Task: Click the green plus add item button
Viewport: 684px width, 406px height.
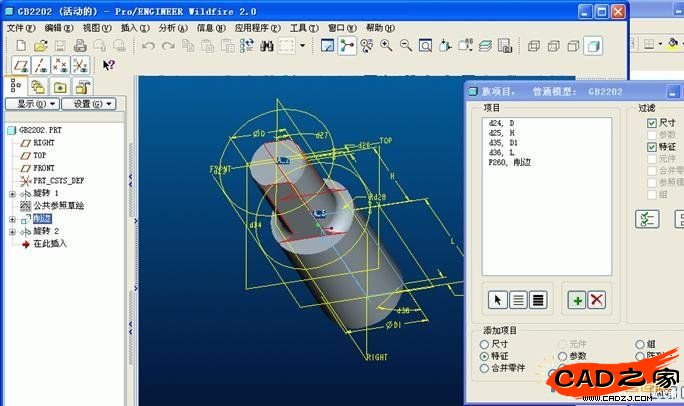Action: click(577, 299)
